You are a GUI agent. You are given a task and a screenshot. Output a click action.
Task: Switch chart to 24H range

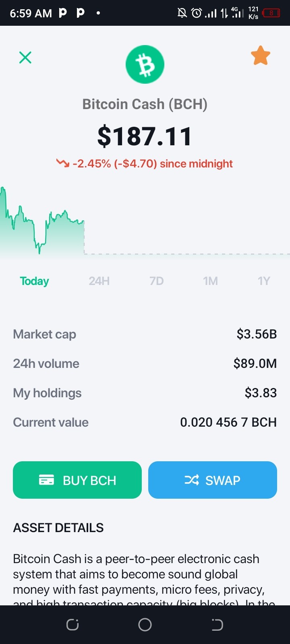[99, 281]
